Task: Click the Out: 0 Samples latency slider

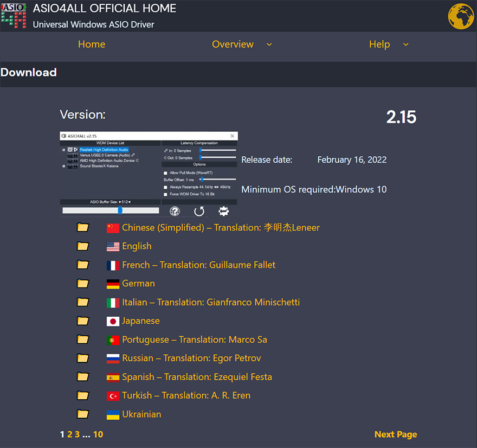Action: pos(218,157)
